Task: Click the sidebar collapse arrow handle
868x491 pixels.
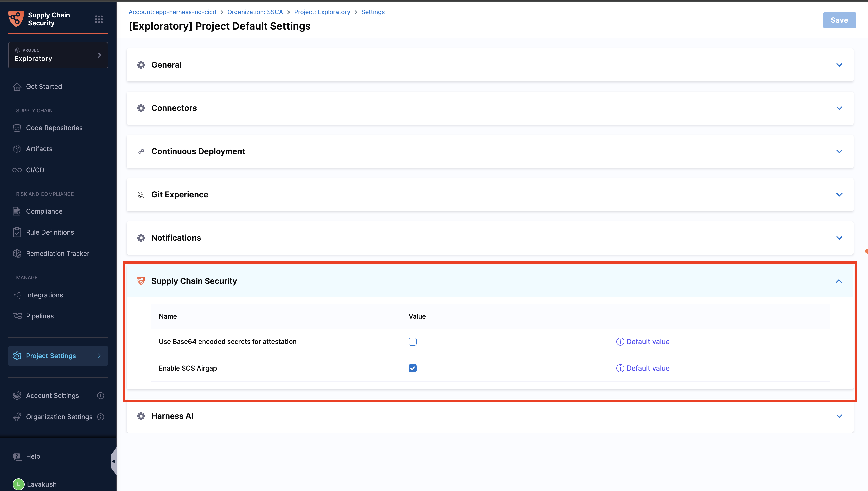Action: click(x=113, y=461)
